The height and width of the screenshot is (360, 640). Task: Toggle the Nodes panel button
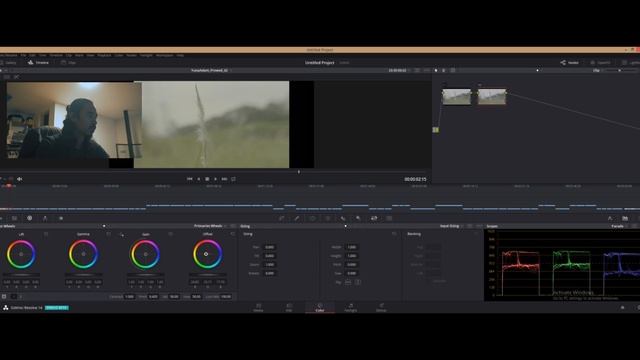[570, 62]
